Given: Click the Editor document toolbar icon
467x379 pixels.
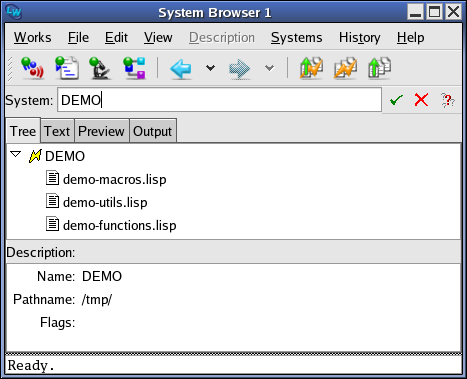Looking at the screenshot, I should [67, 68].
